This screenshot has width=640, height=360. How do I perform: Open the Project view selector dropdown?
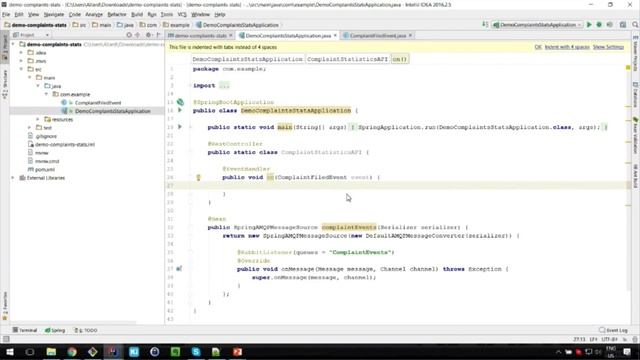(x=31, y=35)
